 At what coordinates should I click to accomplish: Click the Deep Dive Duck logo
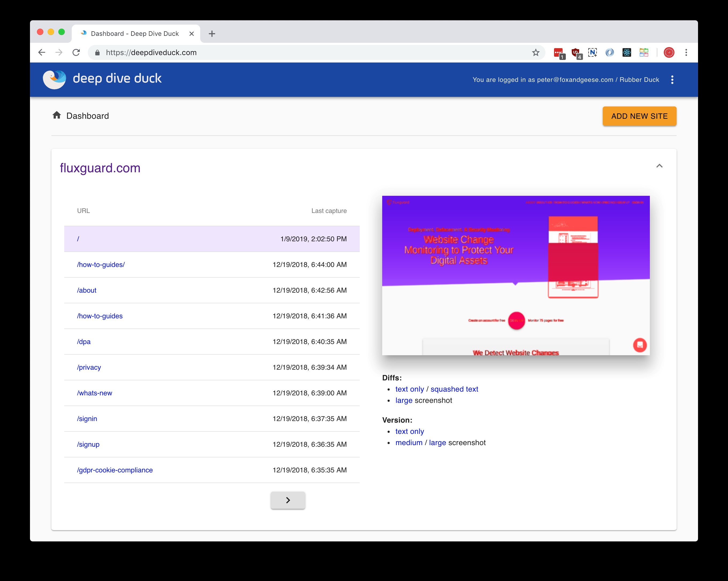pyautogui.click(x=54, y=80)
